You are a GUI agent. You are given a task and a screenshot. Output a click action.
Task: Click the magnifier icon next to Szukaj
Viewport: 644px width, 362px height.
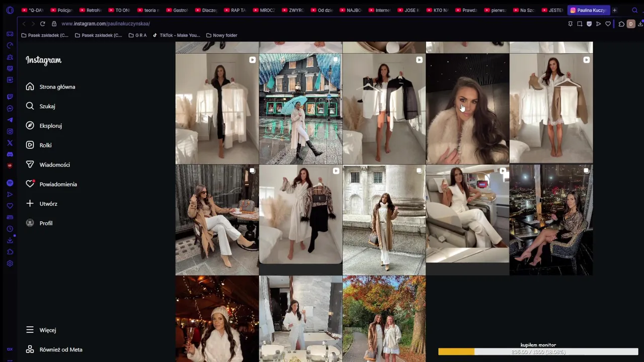[x=30, y=106]
